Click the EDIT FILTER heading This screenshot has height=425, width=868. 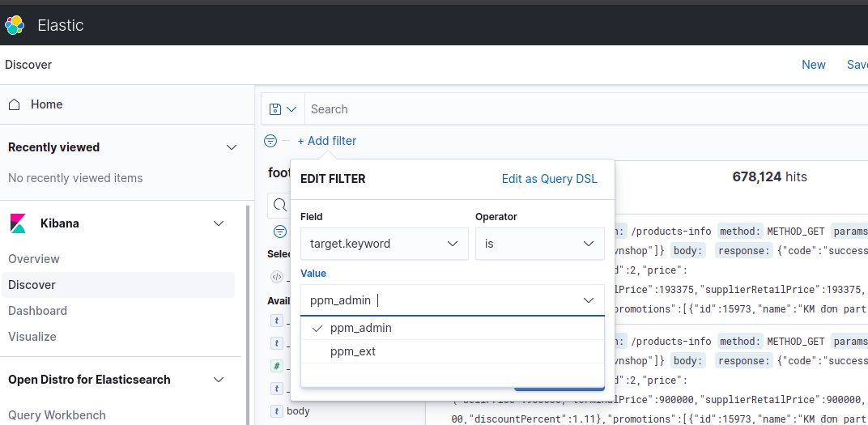[333, 179]
